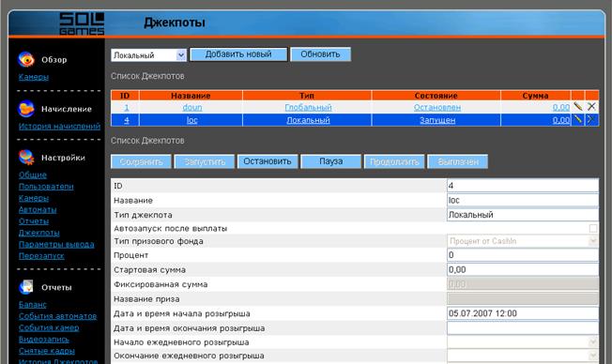Click the Тип джекпота field
This screenshot has width=612, height=364.
pyautogui.click(x=523, y=215)
